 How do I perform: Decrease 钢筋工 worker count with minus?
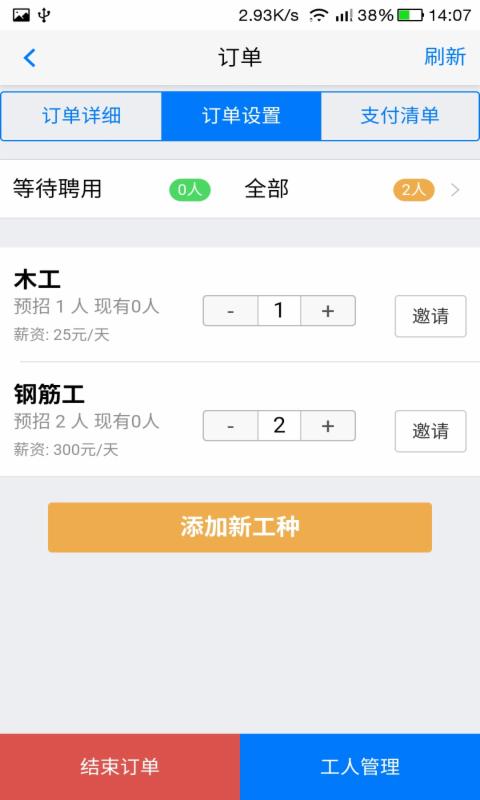231,426
